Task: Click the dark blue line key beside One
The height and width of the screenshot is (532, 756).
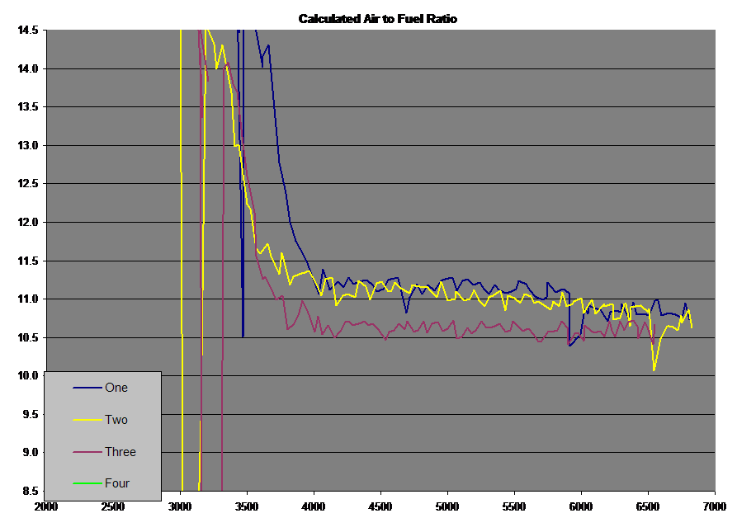Action: point(87,388)
